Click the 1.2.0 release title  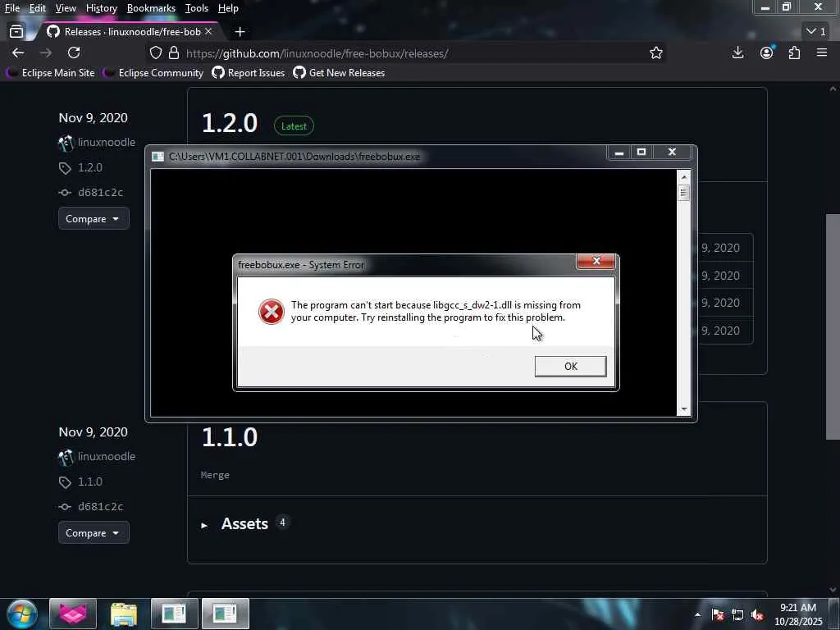click(230, 123)
